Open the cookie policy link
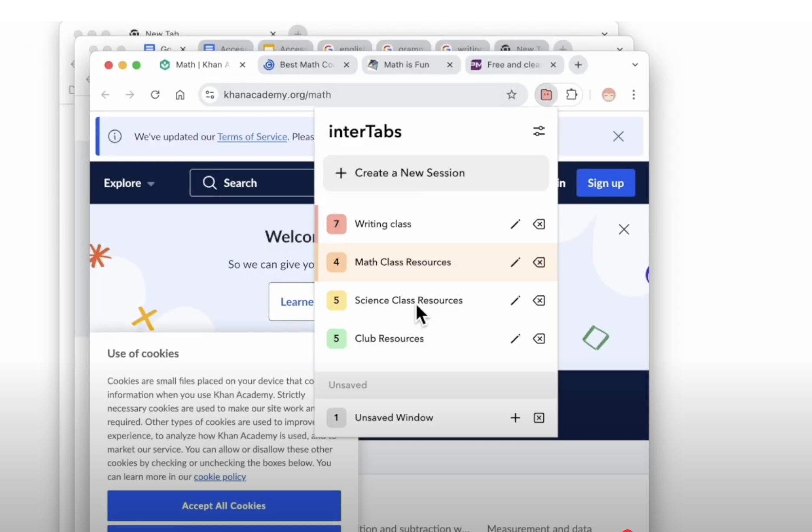This screenshot has height=532, width=812. tap(220, 477)
